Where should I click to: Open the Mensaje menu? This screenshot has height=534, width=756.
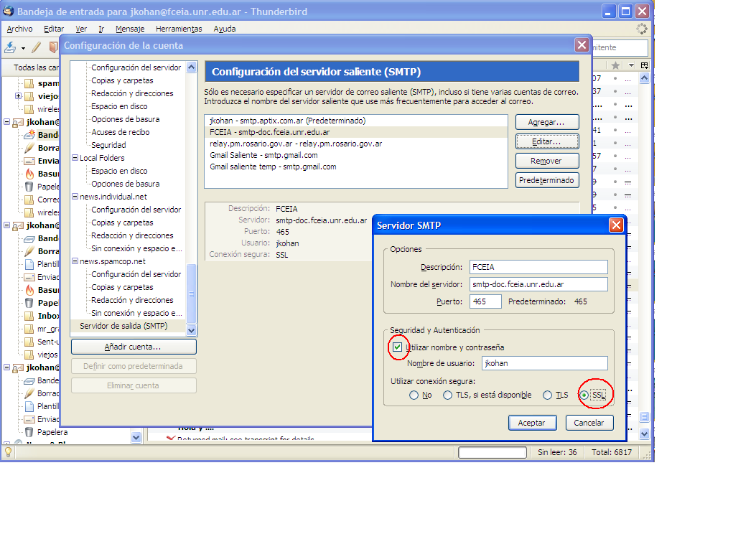coord(130,29)
